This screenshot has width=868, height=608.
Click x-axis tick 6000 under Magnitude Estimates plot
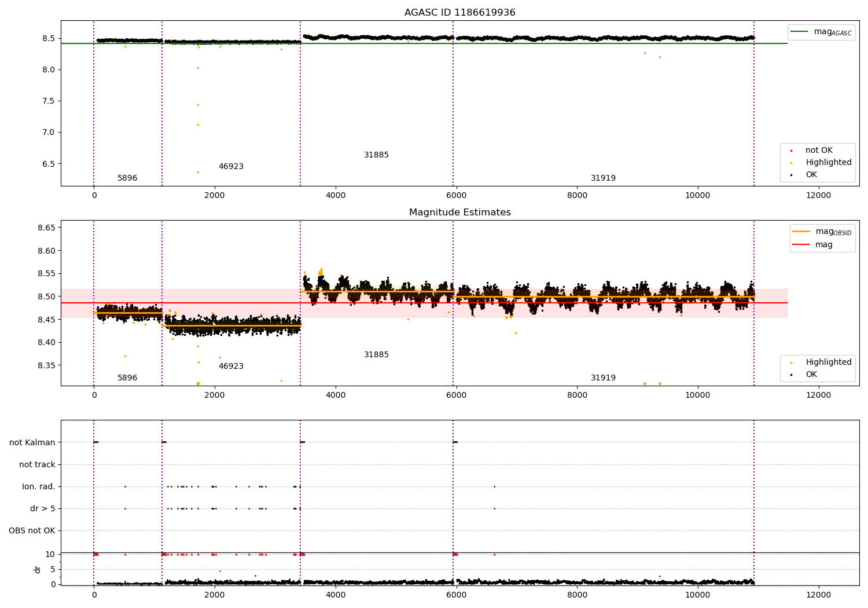point(456,395)
